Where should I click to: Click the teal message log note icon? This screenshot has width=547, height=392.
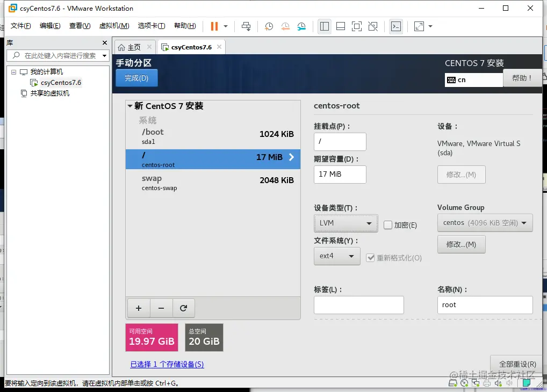[x=527, y=383]
